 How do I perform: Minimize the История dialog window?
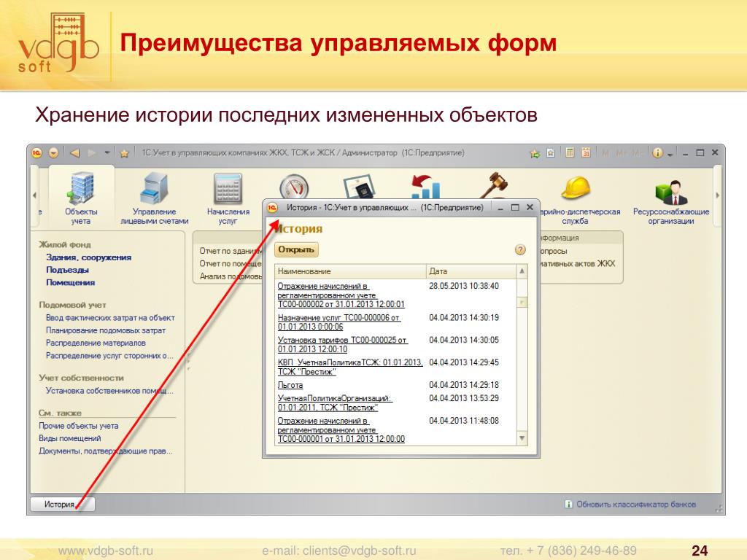pos(500,208)
